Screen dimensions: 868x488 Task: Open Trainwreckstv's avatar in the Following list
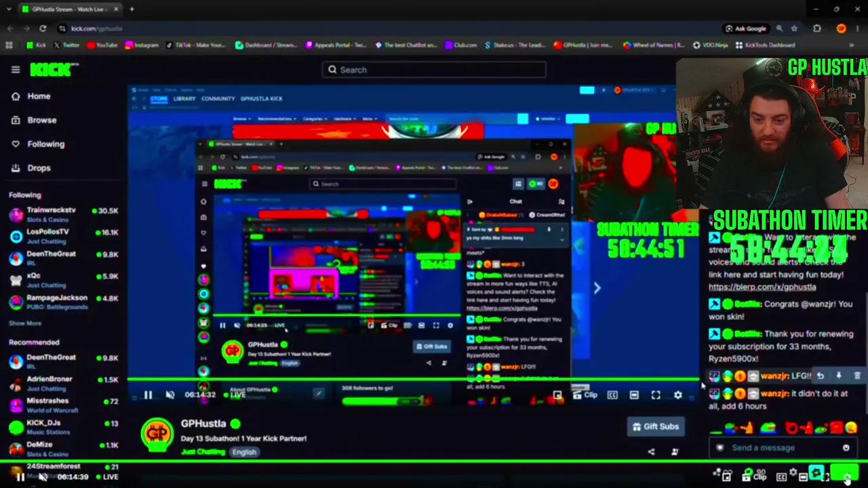click(x=16, y=215)
